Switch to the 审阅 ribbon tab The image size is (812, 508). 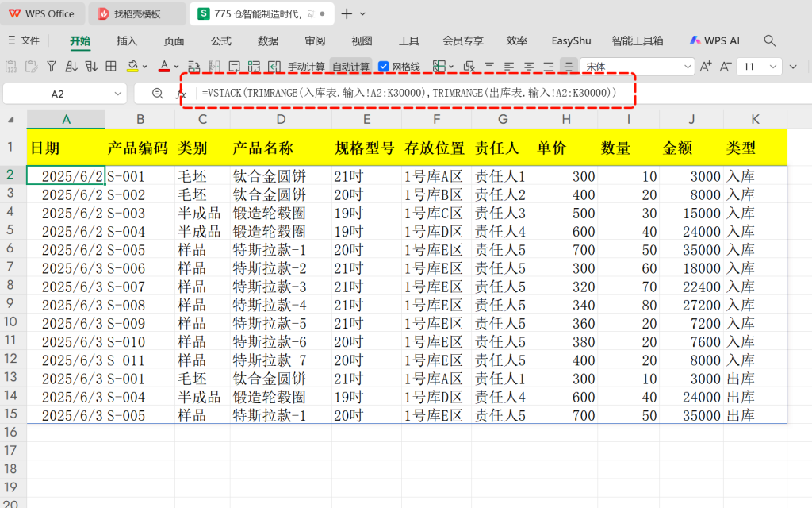315,41
